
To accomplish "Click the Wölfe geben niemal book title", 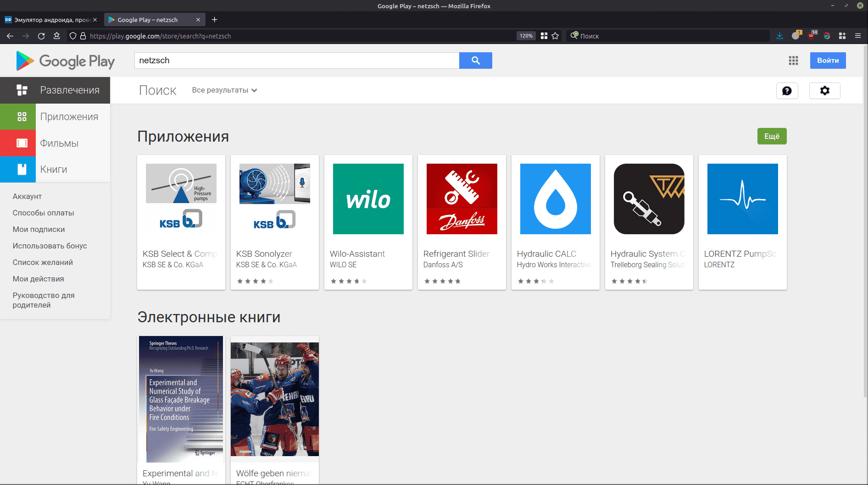I will [x=274, y=473].
